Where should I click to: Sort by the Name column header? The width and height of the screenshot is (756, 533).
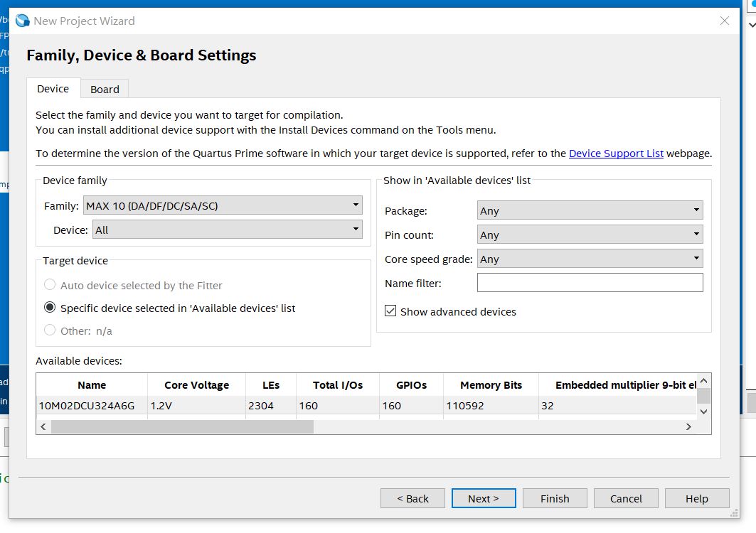click(x=92, y=385)
